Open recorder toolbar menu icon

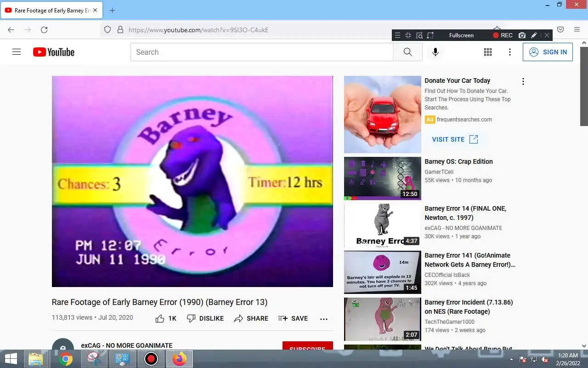(398, 35)
